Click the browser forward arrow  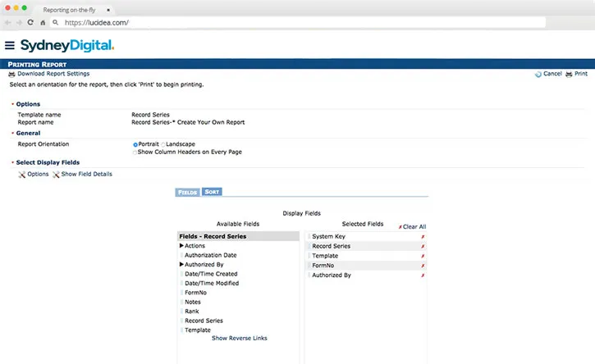click(19, 23)
